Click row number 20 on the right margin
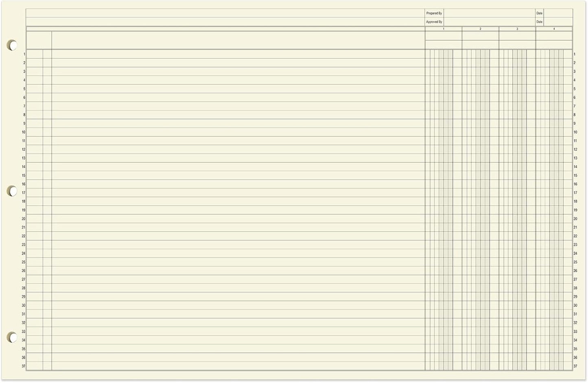The height and width of the screenshot is (383, 588). 574,218
